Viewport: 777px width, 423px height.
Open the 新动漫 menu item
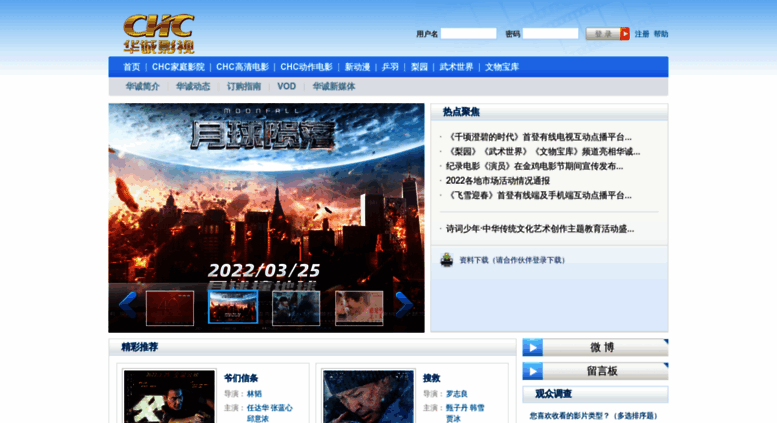click(x=357, y=67)
